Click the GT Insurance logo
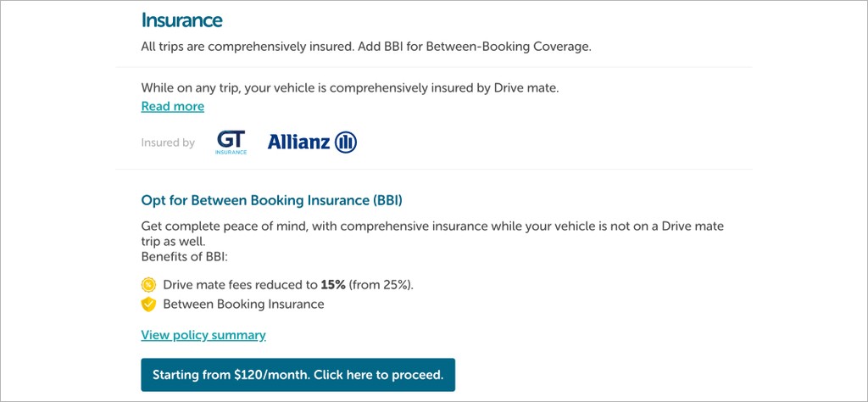Screen dimensions: 868x402 pyautogui.click(x=231, y=142)
